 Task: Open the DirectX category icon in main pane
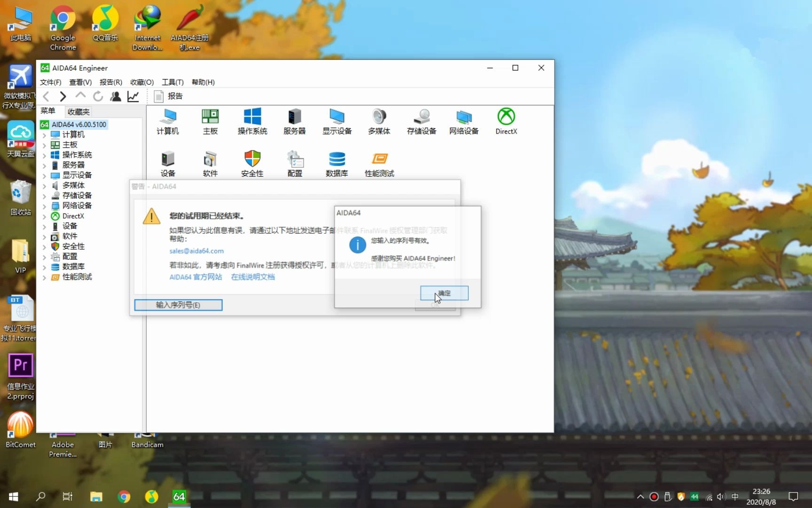[506, 121]
